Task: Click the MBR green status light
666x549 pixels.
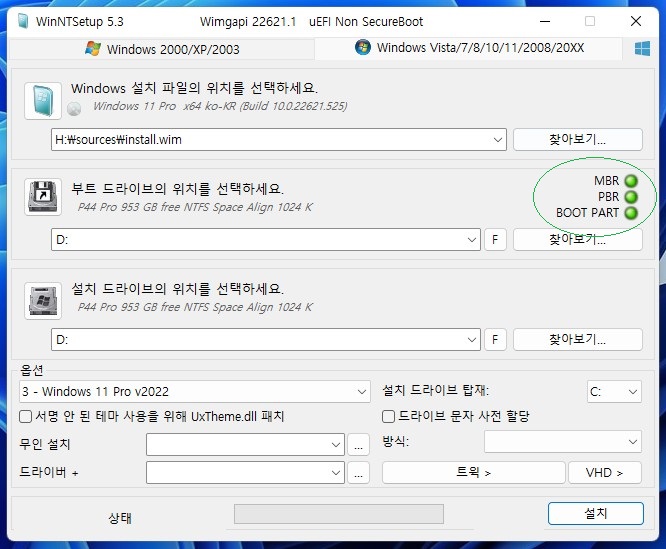Action: coord(631,181)
